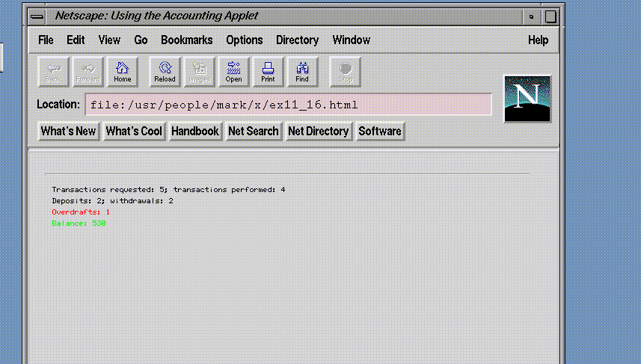641x364 pixels.
Task: Click the 'Deposits: 2; withdrawals: 2' line
Action: pyautogui.click(x=112, y=200)
